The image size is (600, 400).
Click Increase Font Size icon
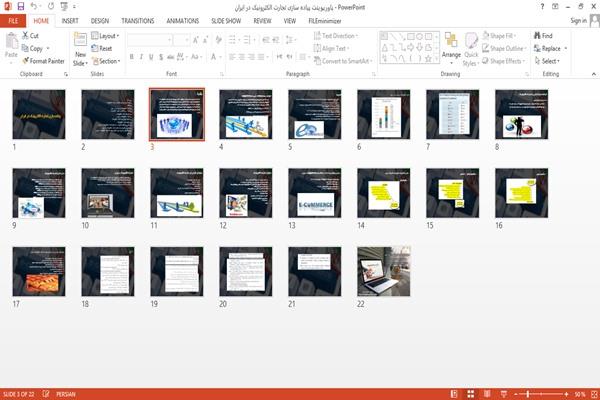point(196,40)
